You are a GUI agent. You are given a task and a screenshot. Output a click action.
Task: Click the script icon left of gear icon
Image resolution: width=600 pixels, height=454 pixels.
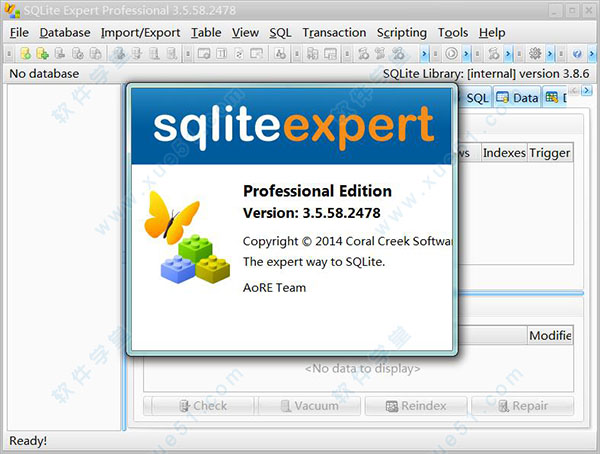pyautogui.click(x=493, y=54)
